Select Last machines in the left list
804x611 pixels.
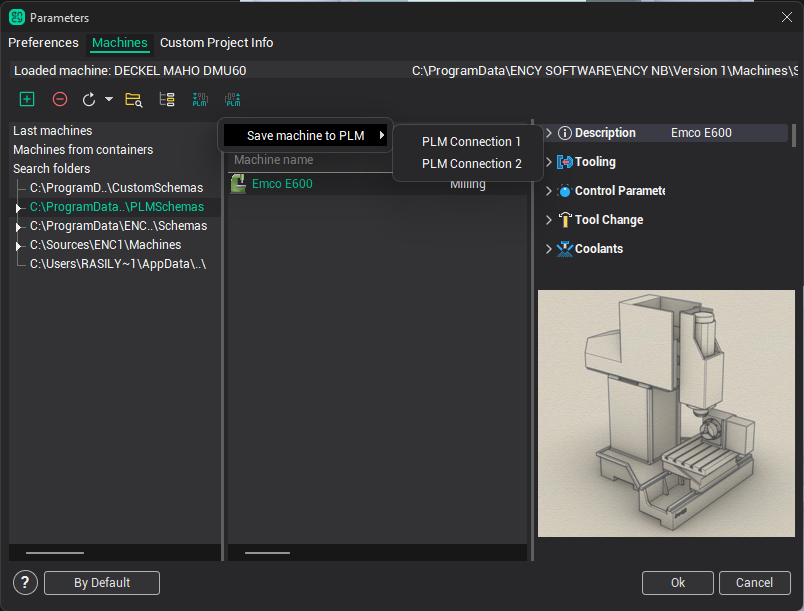(x=52, y=131)
